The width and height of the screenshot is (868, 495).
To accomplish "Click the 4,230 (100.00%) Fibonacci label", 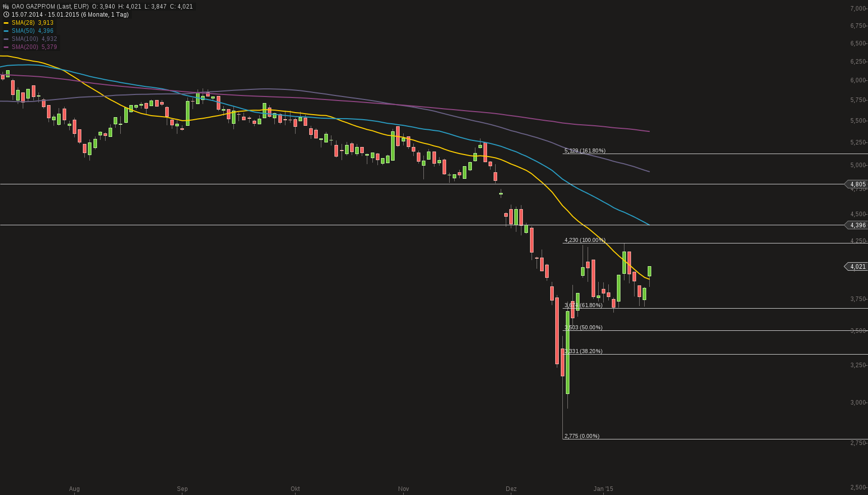I will click(x=585, y=240).
